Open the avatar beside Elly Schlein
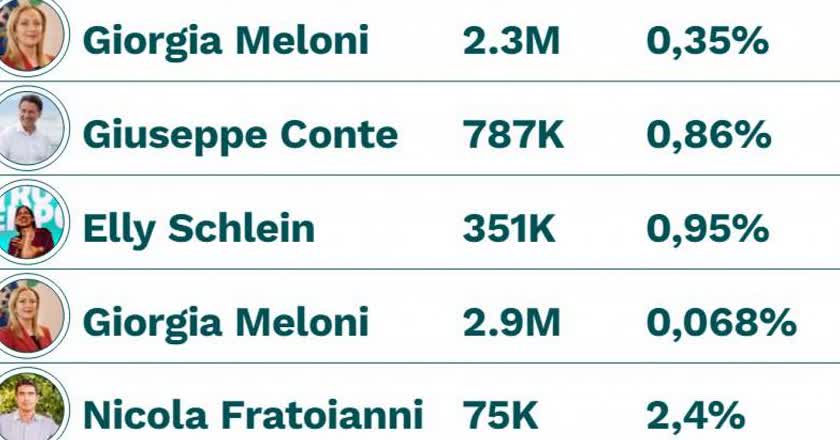The image size is (840, 440). 30,223
